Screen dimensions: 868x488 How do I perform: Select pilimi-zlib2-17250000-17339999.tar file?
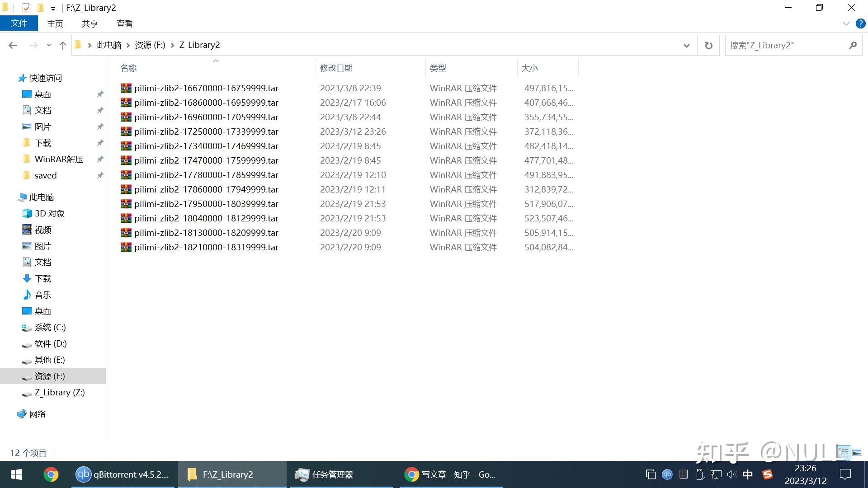(x=206, y=131)
